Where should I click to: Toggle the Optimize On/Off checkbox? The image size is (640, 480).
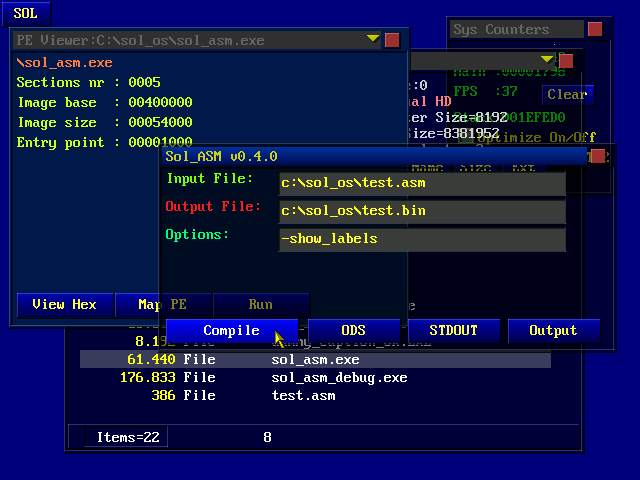465,138
